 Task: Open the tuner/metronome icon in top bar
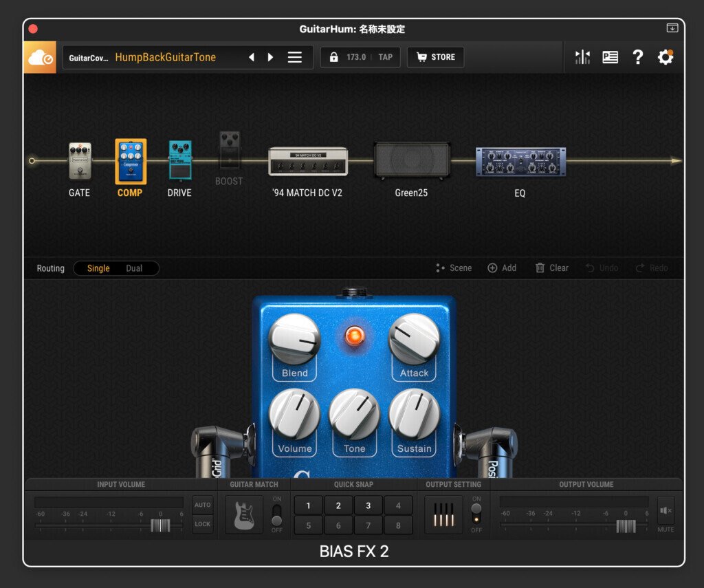click(x=582, y=57)
